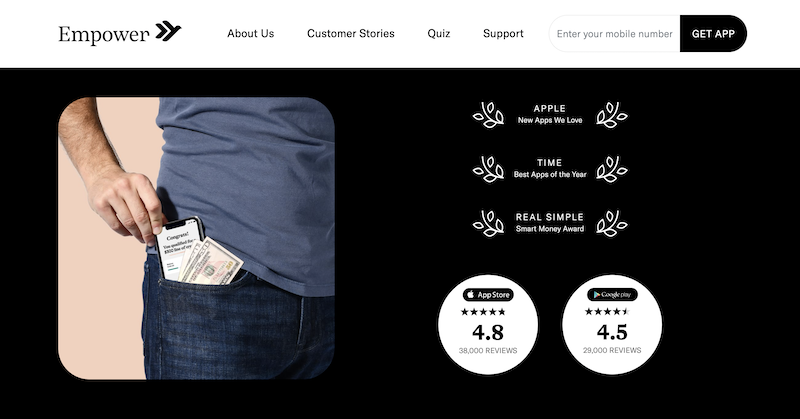Screen dimensions: 800x419
Task: Click the Empower wordmark text
Action: click(x=104, y=35)
